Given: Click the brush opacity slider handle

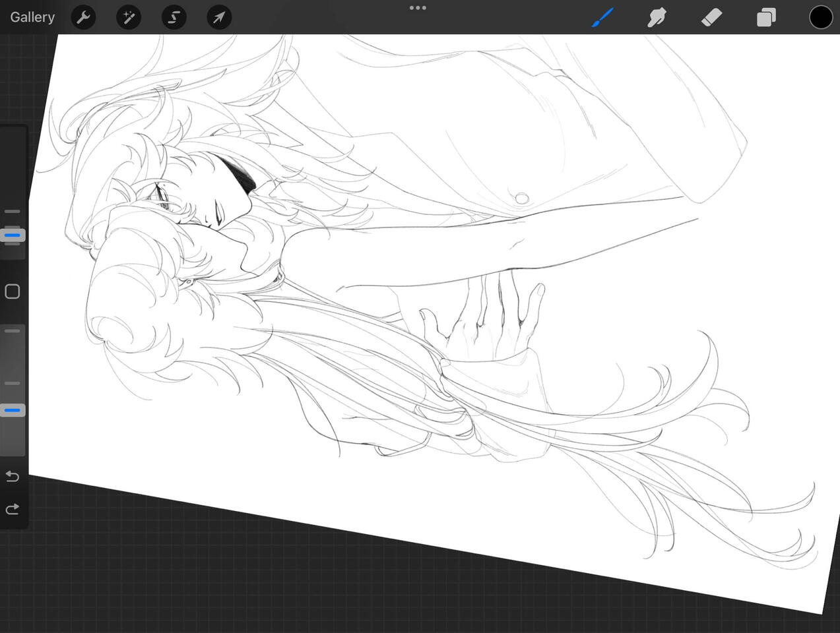Looking at the screenshot, I should click(x=13, y=410).
